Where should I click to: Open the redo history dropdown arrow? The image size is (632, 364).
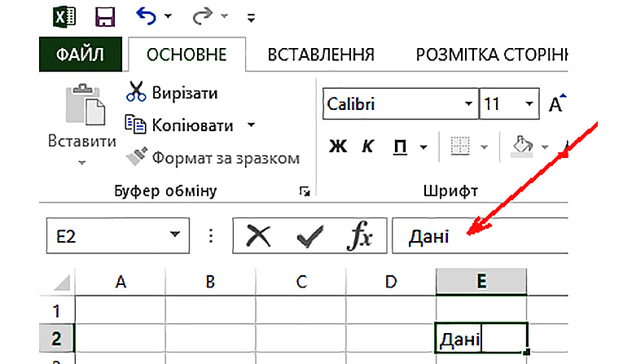[x=225, y=16]
